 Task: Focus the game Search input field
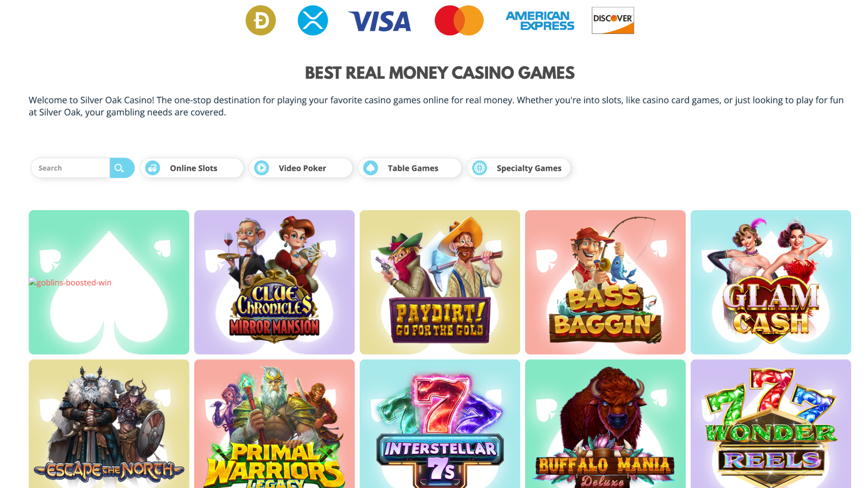point(71,168)
